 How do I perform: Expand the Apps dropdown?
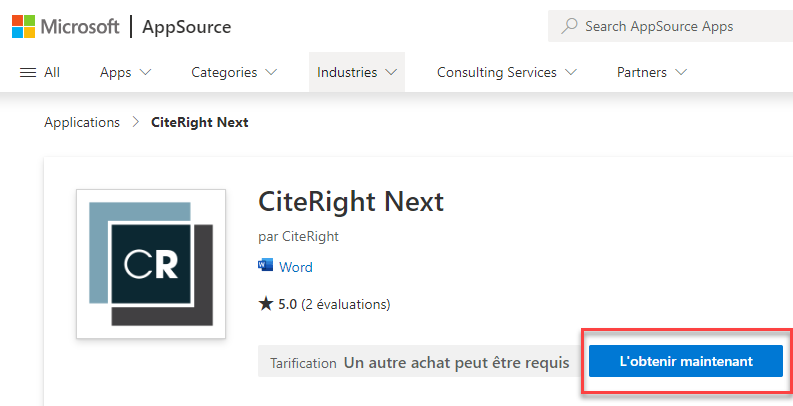(125, 72)
